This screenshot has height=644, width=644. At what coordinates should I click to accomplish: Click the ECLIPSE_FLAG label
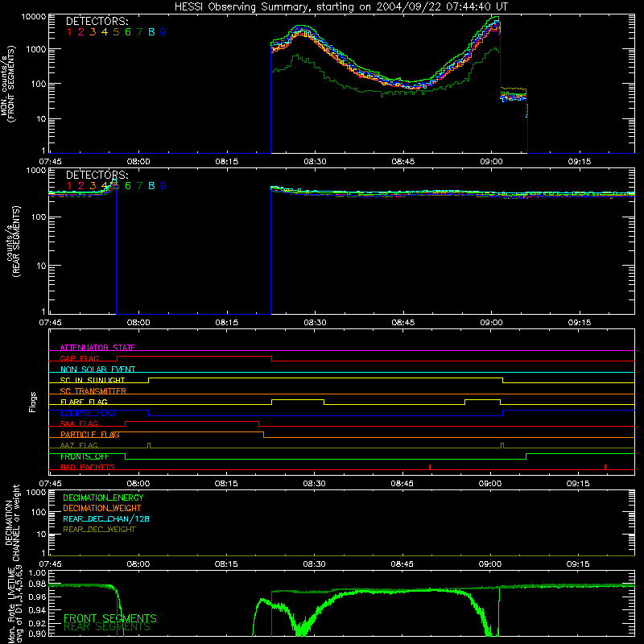(x=88, y=413)
